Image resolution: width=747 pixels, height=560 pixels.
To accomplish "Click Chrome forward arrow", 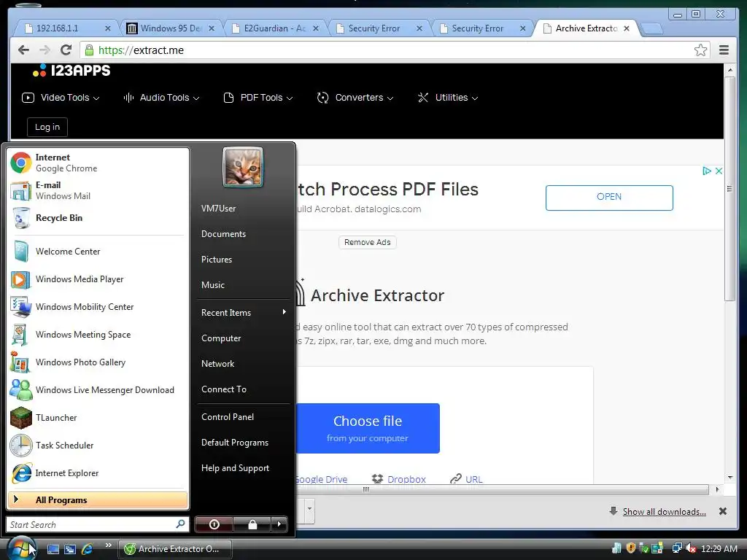I will point(44,50).
